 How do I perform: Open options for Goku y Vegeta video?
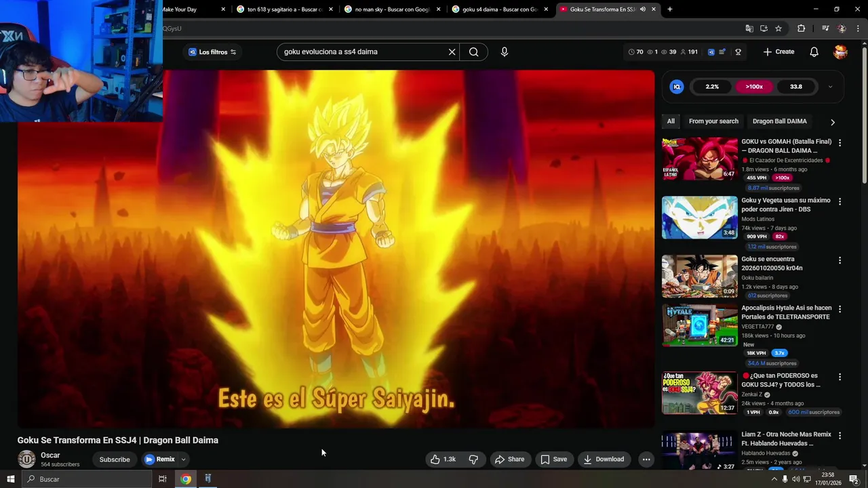tap(840, 202)
